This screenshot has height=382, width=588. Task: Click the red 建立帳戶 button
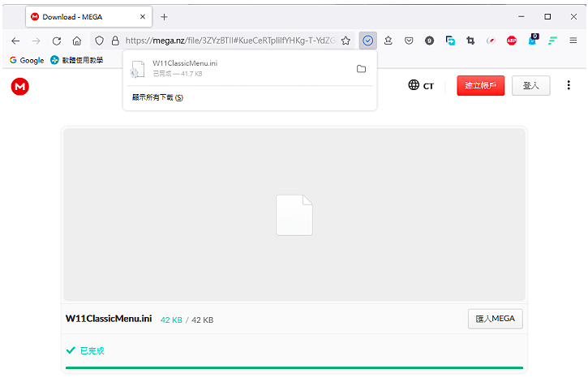click(480, 85)
